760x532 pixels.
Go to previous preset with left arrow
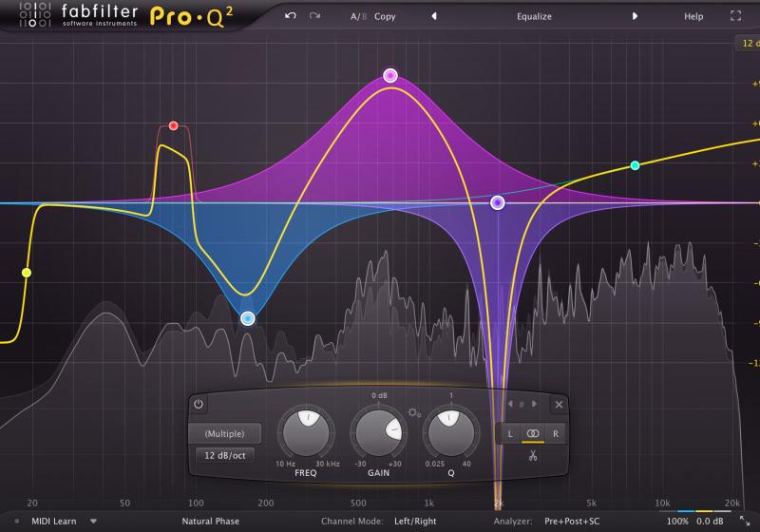pyautogui.click(x=434, y=16)
